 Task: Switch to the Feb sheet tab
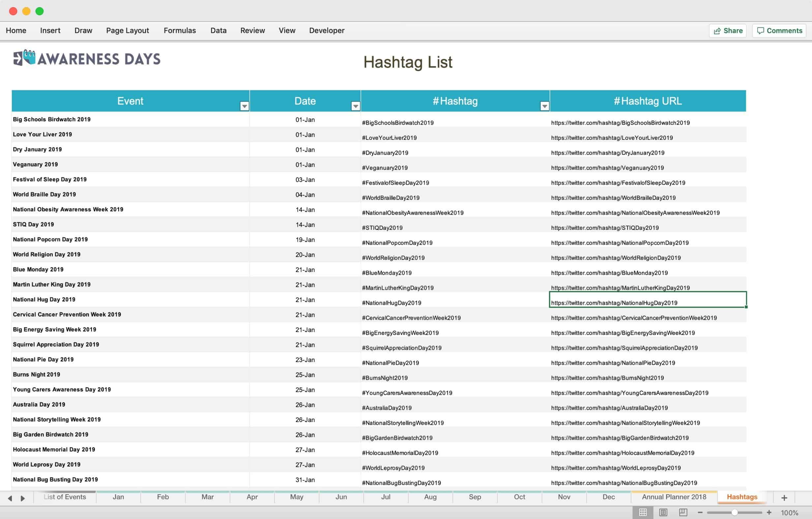pos(163,497)
